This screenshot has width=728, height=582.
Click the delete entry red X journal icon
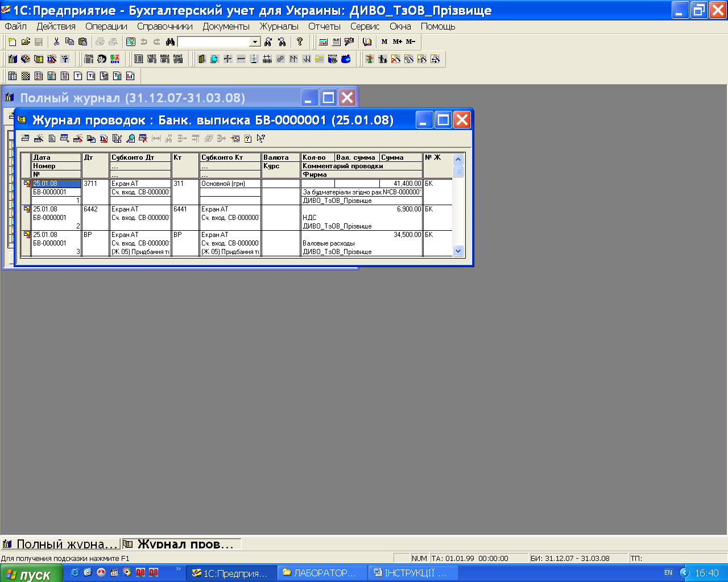(x=143, y=138)
